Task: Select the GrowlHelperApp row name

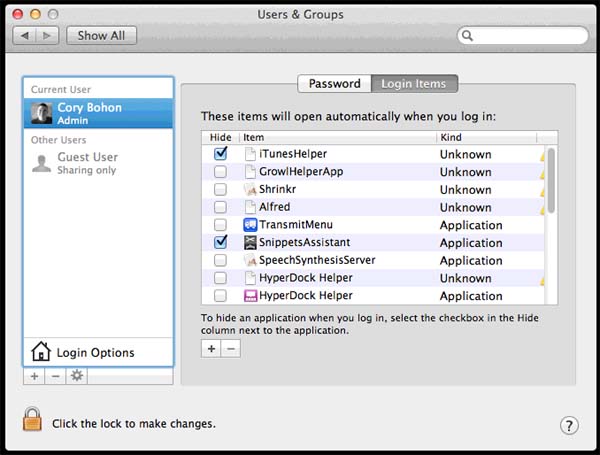Action: [301, 171]
